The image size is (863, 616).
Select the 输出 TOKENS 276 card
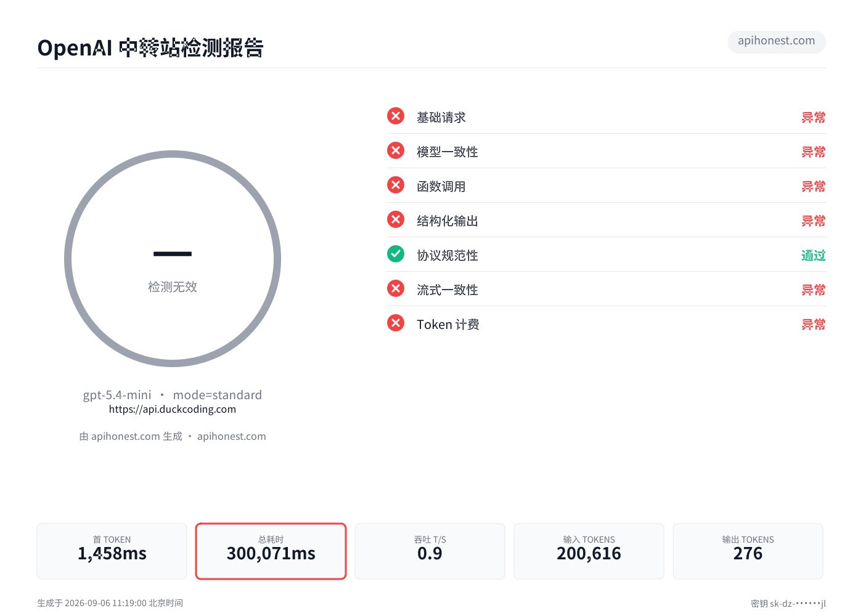(x=748, y=551)
